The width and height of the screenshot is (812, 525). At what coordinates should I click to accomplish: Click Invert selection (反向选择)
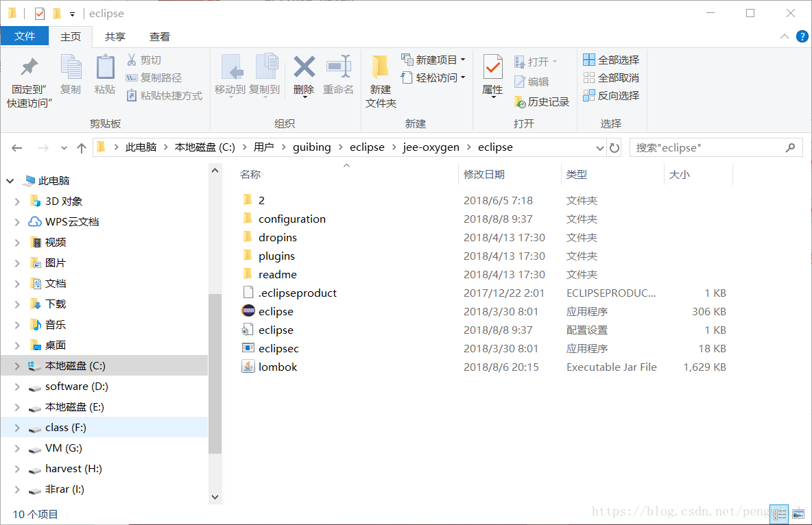pyautogui.click(x=611, y=95)
